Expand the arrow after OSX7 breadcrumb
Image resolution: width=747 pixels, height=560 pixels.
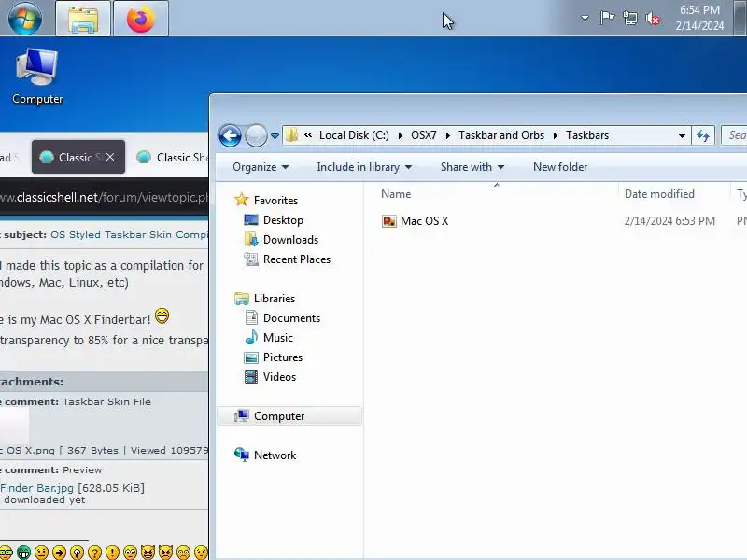tap(448, 135)
